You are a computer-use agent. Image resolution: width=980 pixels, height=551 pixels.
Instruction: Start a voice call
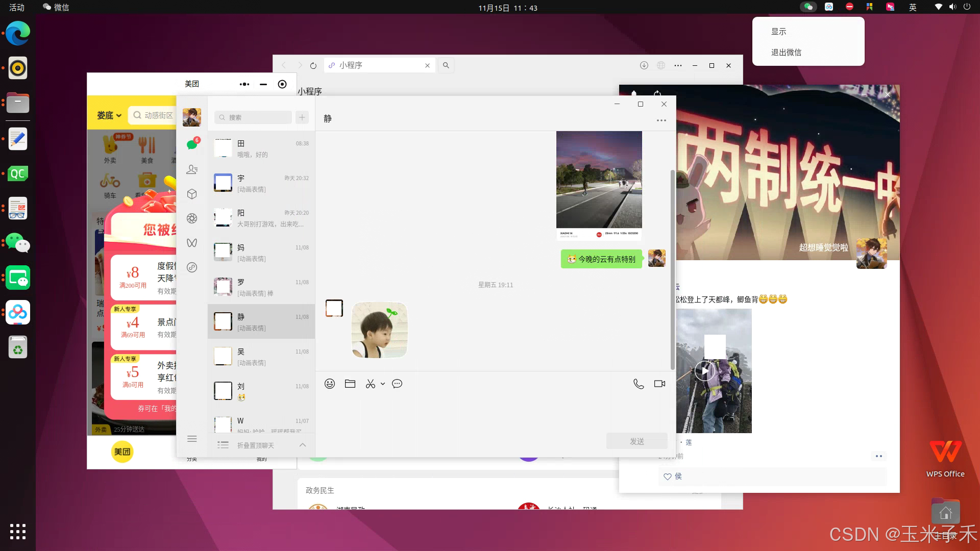[639, 384]
